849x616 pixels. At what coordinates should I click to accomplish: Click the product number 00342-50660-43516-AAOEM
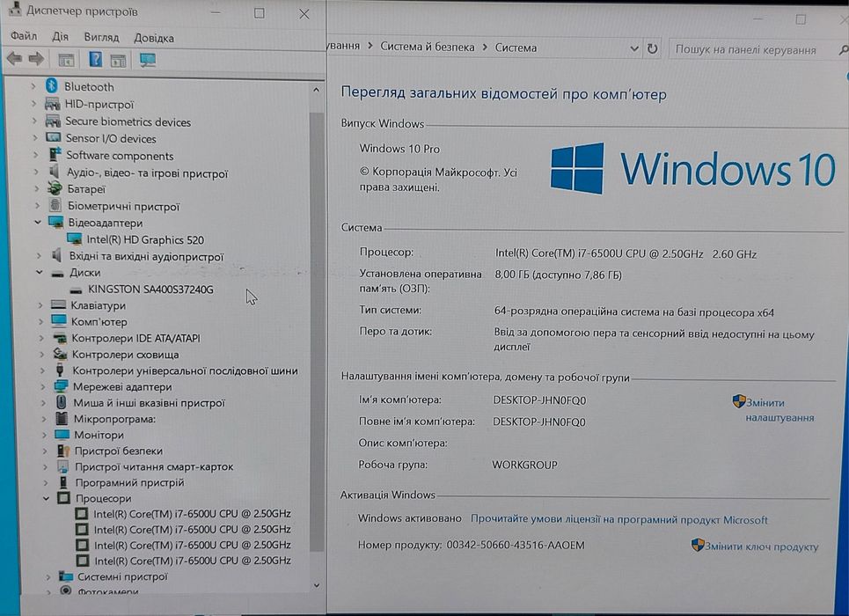coord(516,545)
